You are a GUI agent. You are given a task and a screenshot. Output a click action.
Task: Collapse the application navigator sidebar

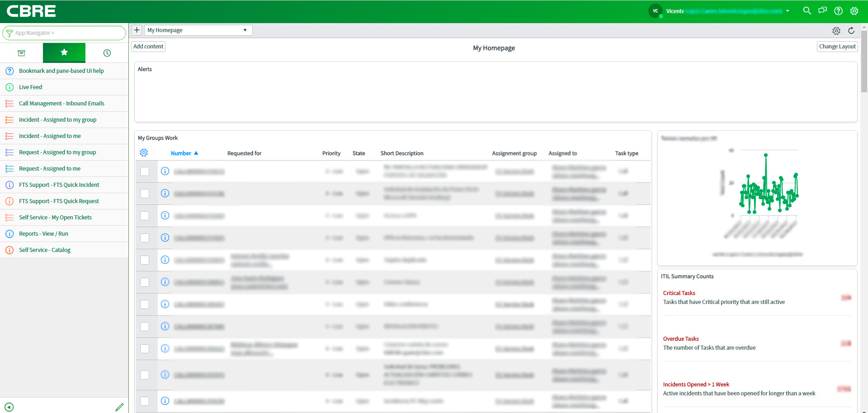pos(9,407)
